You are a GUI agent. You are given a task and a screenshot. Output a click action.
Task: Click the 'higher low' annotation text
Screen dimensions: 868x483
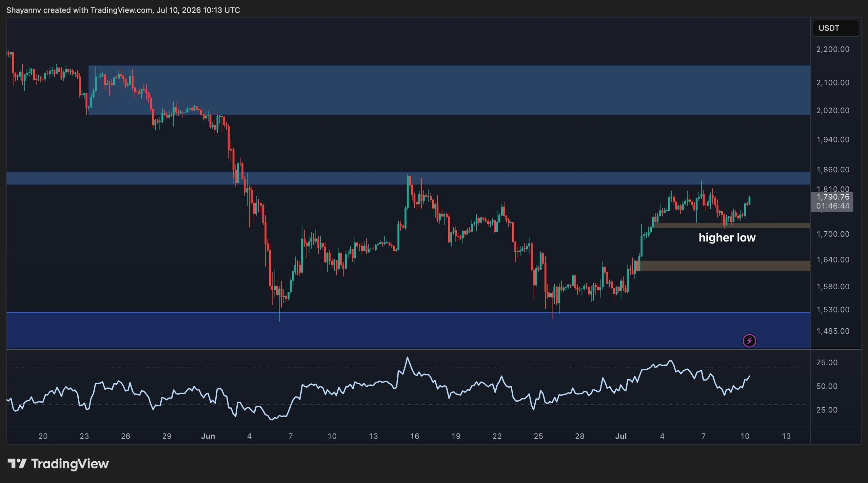click(x=727, y=237)
